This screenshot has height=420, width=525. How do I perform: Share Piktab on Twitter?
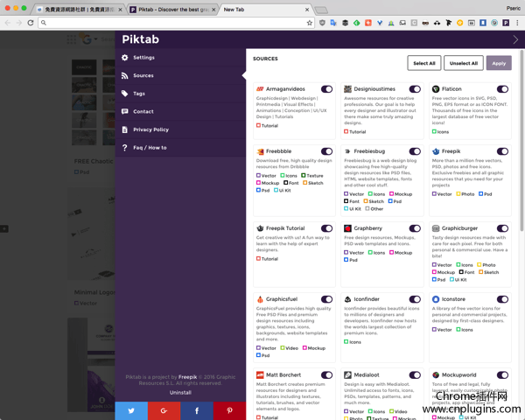pos(131,411)
